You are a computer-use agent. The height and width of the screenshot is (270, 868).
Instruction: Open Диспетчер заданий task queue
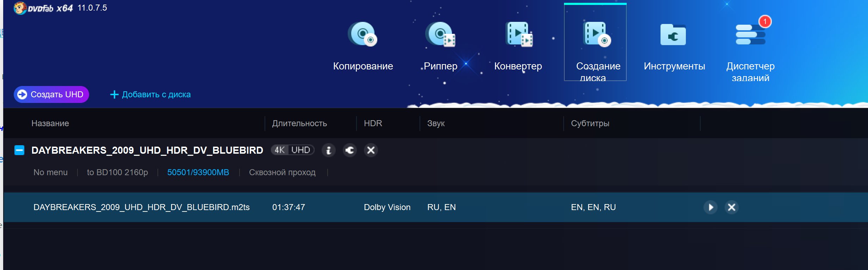click(750, 46)
